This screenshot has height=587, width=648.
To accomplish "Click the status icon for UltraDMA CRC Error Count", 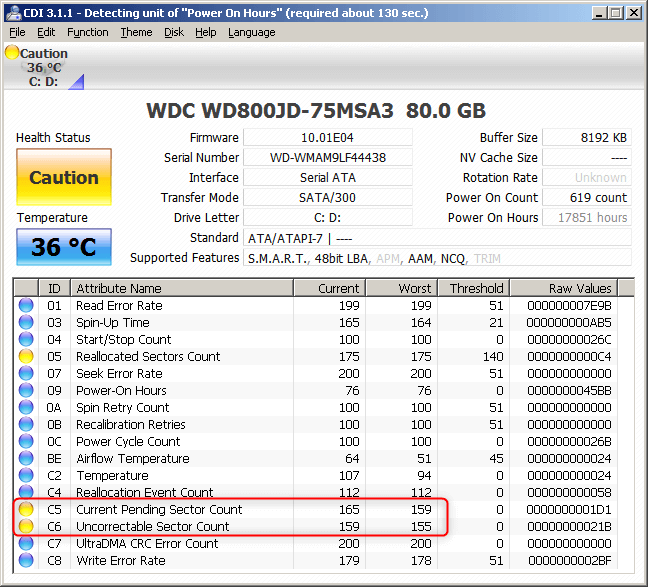I will [26, 543].
